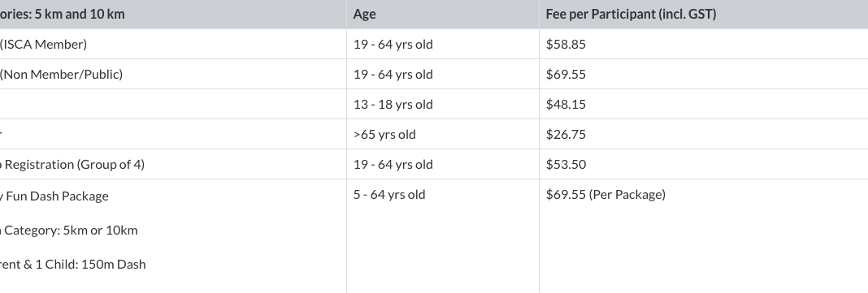Click the Categories 5 km and 10 km header
The image size is (868, 293).
[x=62, y=15]
